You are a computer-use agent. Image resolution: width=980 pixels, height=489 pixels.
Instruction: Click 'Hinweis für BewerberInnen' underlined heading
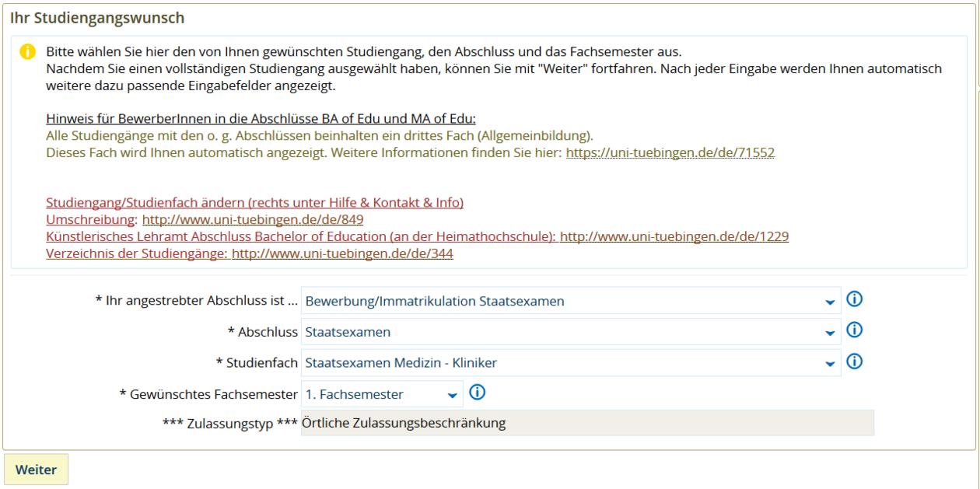(261, 119)
